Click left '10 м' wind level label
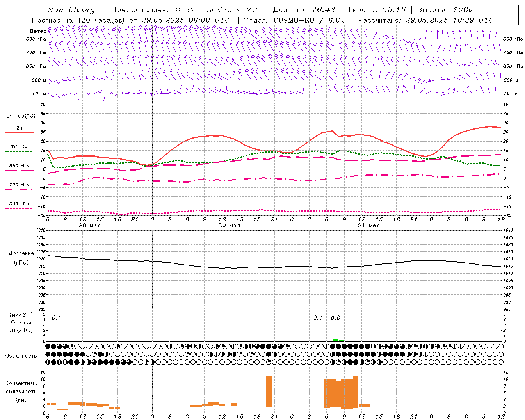 click(x=39, y=94)
